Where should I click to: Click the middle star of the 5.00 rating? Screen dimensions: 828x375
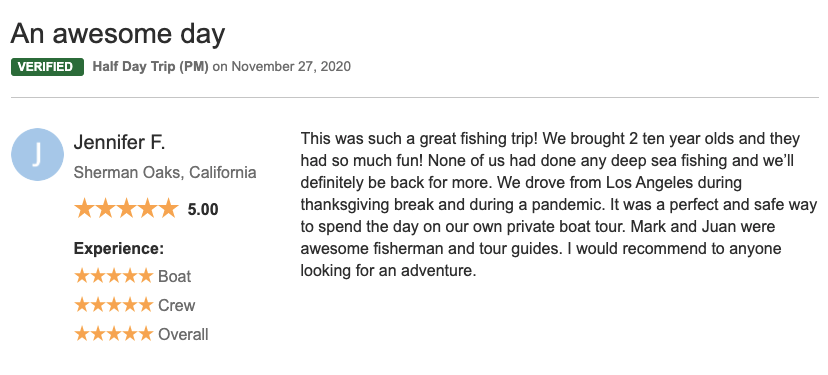click(x=126, y=209)
